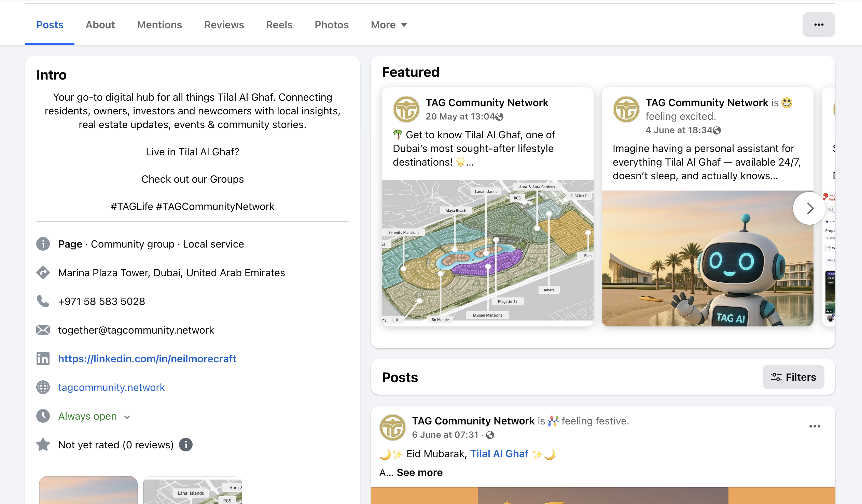Image resolution: width=862 pixels, height=504 pixels.
Task: Open the sunset photo thumbnail in Intro
Action: (x=88, y=490)
